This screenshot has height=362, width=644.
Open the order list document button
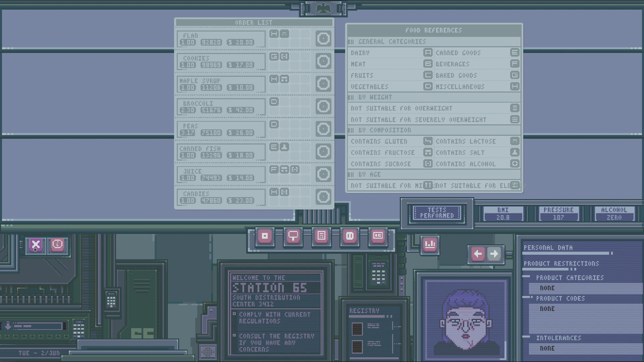[321, 236]
